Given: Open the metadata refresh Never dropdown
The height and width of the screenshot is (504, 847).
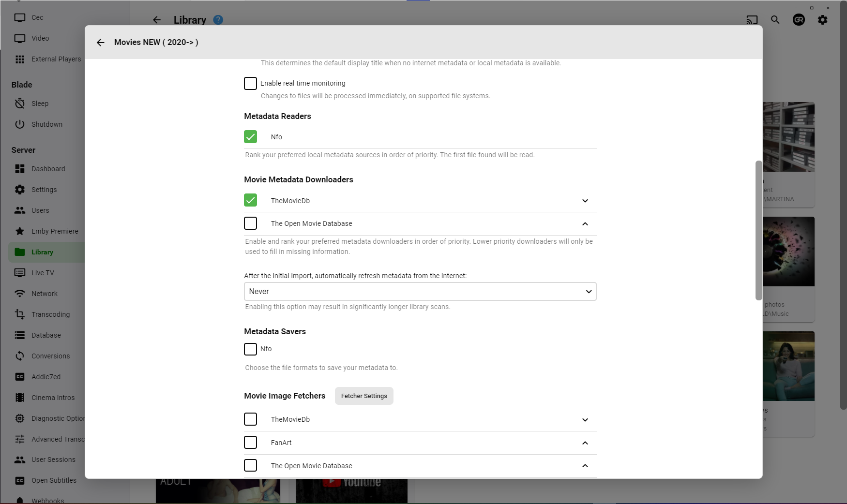Looking at the screenshot, I should pos(420,292).
